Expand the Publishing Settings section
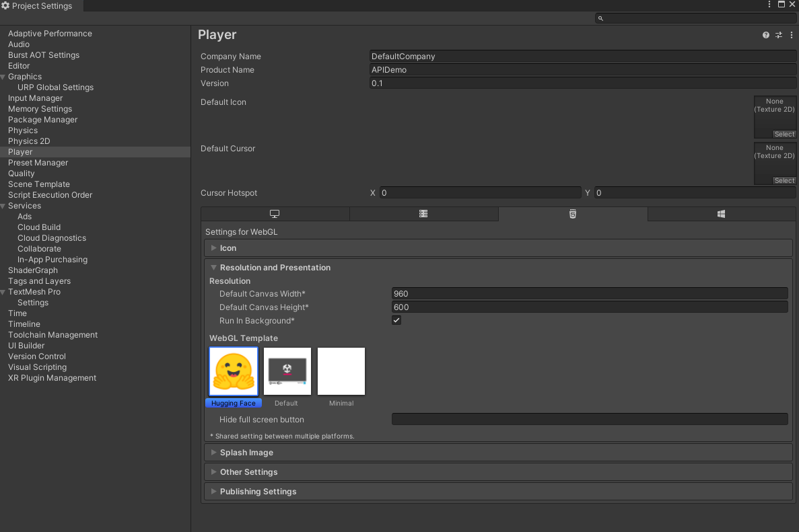Viewport: 799px width, 532px height. click(x=258, y=492)
